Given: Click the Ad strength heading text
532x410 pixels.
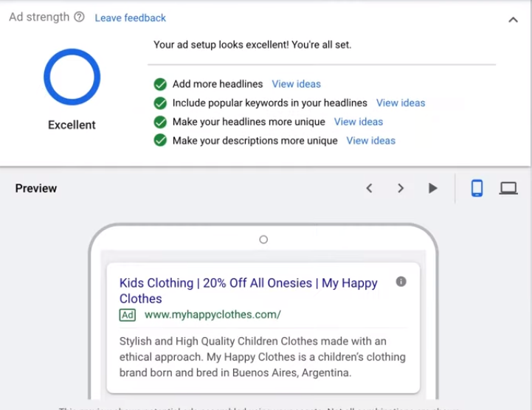Looking at the screenshot, I should click(x=39, y=17).
